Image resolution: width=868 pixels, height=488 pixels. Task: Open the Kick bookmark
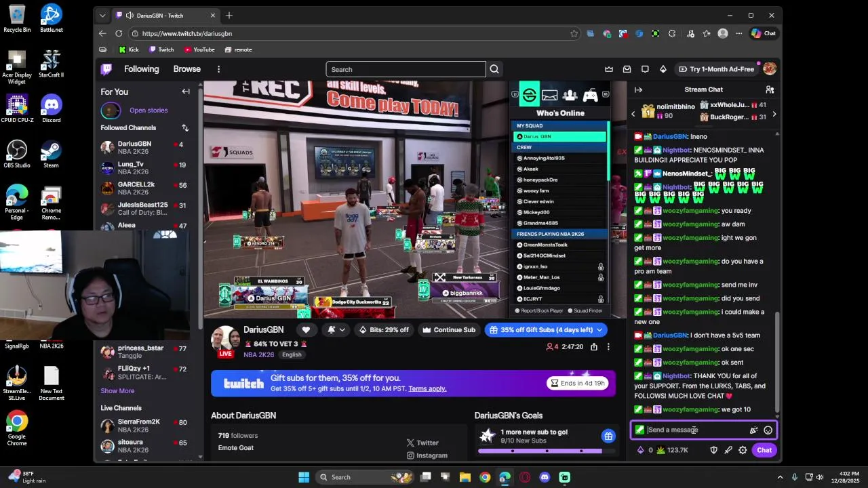[x=129, y=49]
